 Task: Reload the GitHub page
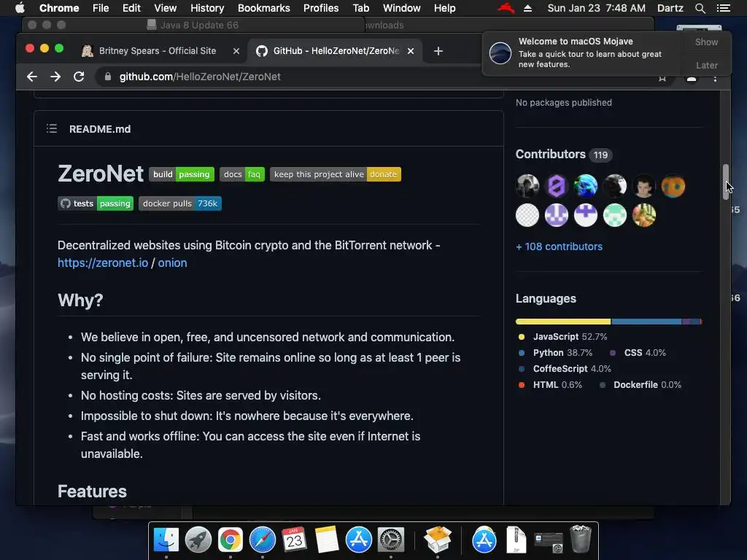pyautogui.click(x=79, y=77)
